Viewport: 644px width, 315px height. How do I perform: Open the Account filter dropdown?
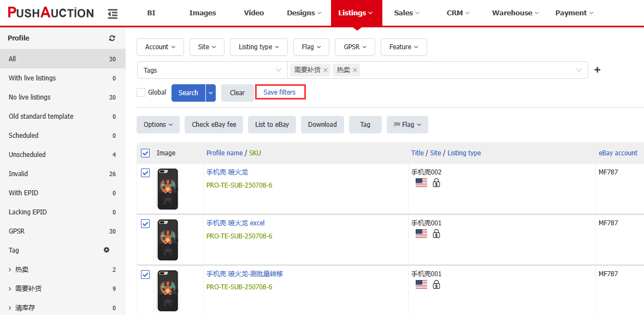coord(160,47)
